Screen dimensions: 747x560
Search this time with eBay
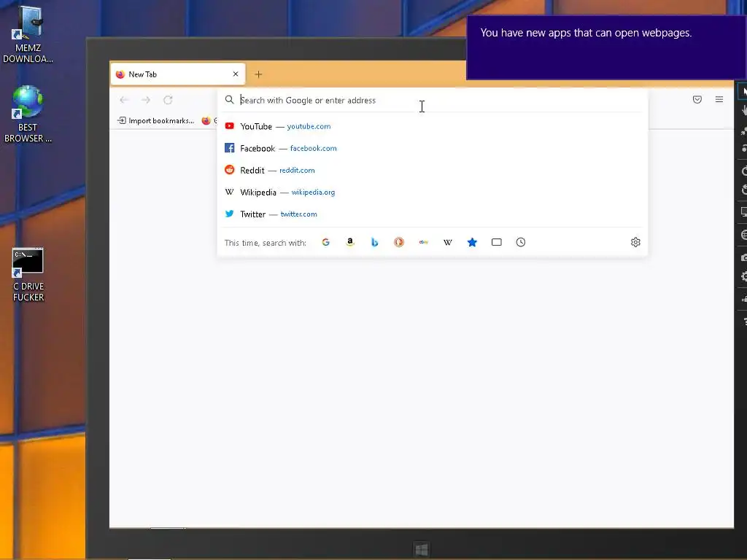tap(424, 242)
